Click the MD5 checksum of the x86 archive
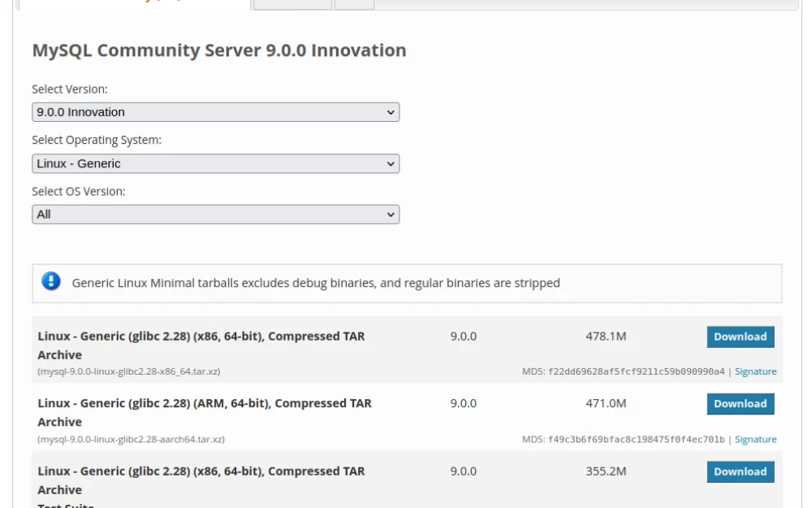The image size is (812, 508). [x=625, y=371]
